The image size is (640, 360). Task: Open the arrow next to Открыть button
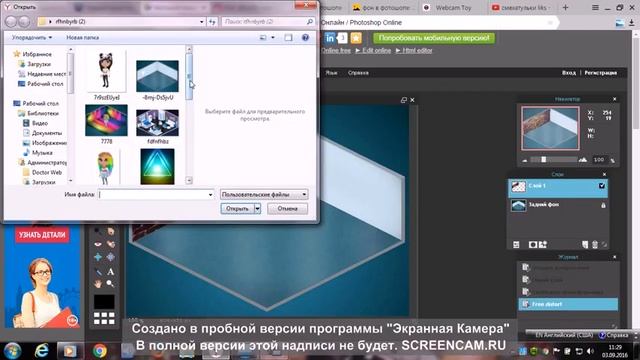[x=258, y=209]
